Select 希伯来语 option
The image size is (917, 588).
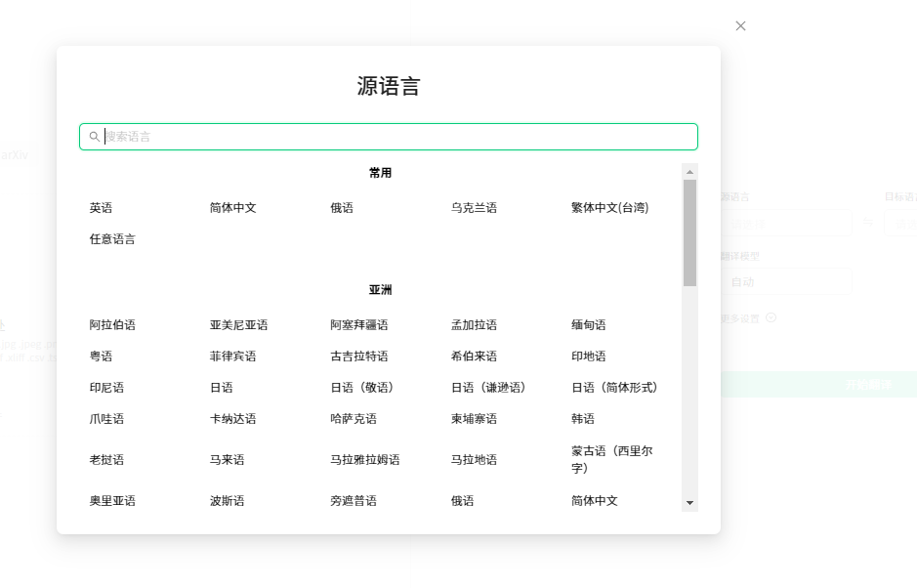point(474,357)
